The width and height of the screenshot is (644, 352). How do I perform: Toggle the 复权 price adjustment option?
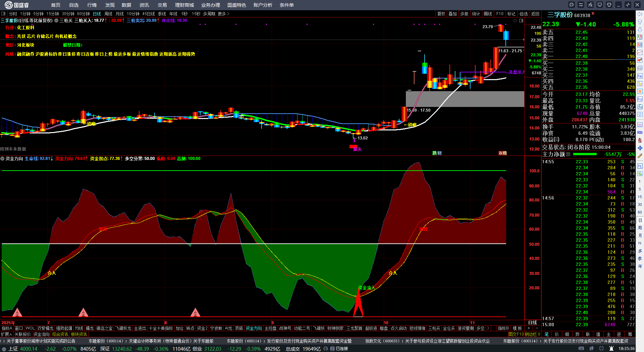click(441, 14)
